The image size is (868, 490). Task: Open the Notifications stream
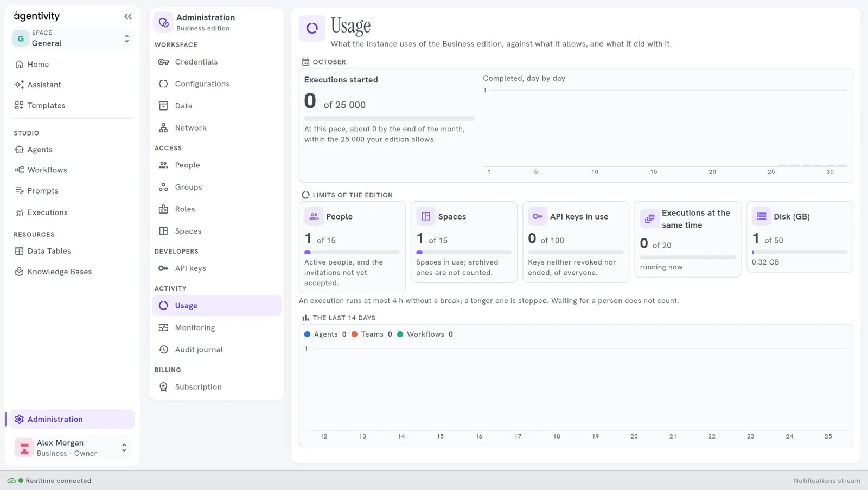(x=827, y=481)
